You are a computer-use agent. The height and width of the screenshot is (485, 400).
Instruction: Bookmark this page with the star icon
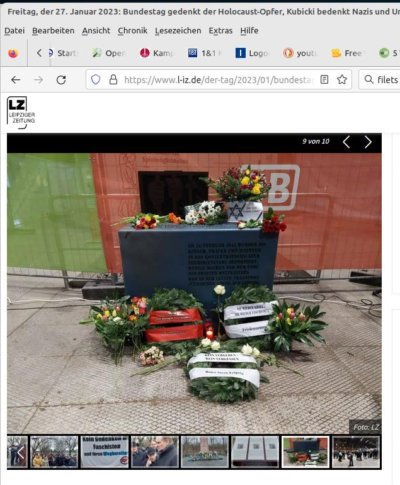point(342,80)
